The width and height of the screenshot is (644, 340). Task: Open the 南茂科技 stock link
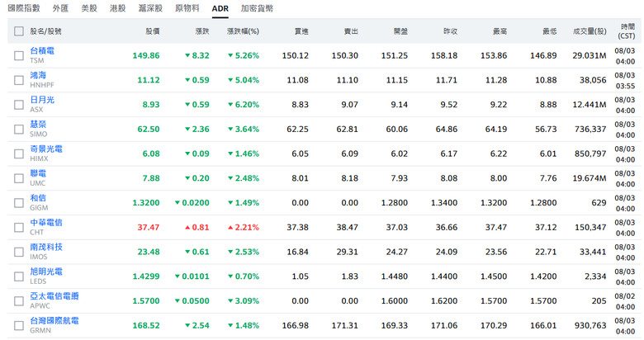point(46,247)
